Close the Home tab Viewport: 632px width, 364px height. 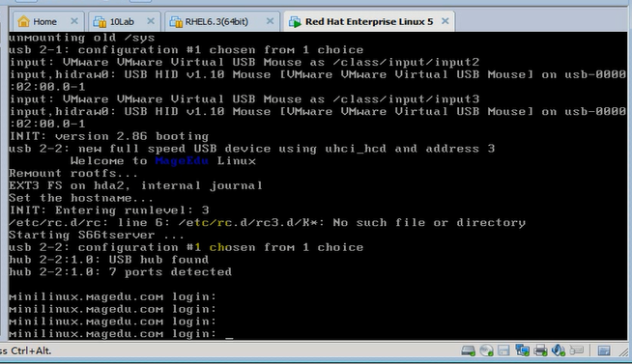click(x=74, y=21)
